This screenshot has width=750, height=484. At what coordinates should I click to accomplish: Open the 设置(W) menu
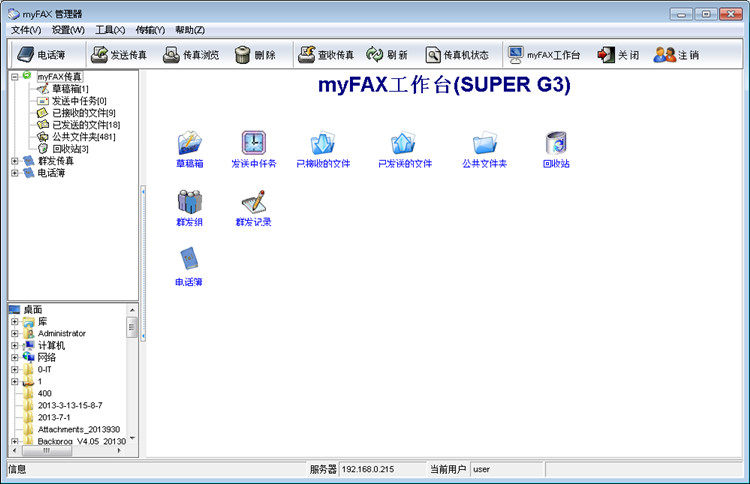pyautogui.click(x=68, y=30)
